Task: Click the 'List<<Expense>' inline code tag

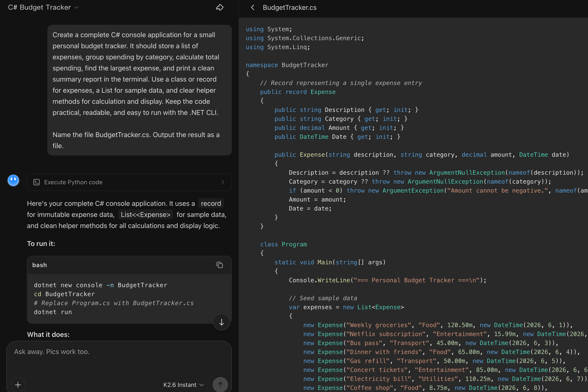Action: tap(145, 215)
